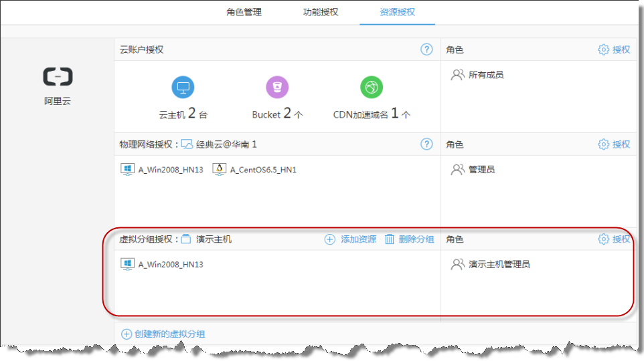644x361 pixels.
Task: Click the blue cloud host monitor icon
Action: pyautogui.click(x=183, y=87)
